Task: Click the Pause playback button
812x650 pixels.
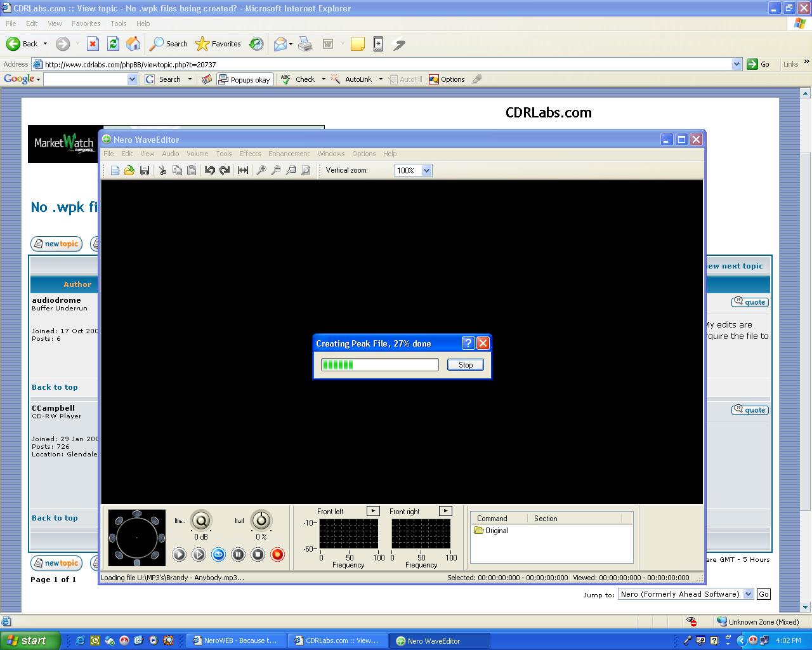Action: (x=238, y=555)
